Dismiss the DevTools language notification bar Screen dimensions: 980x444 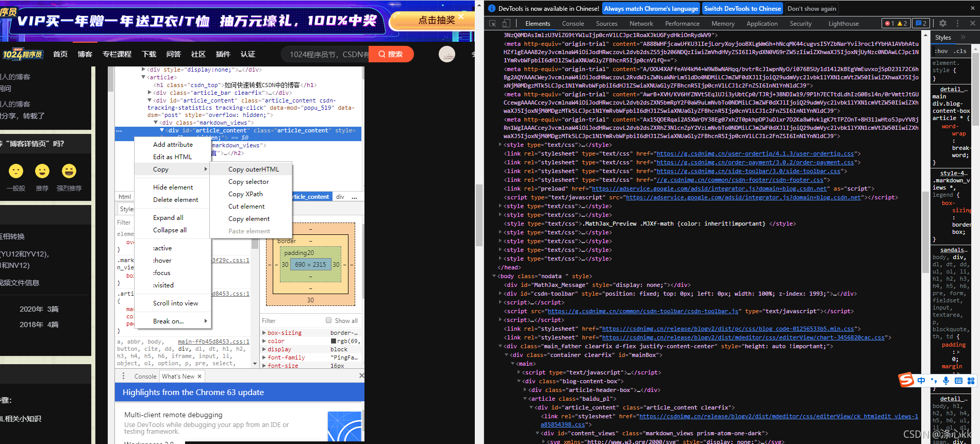[x=973, y=8]
